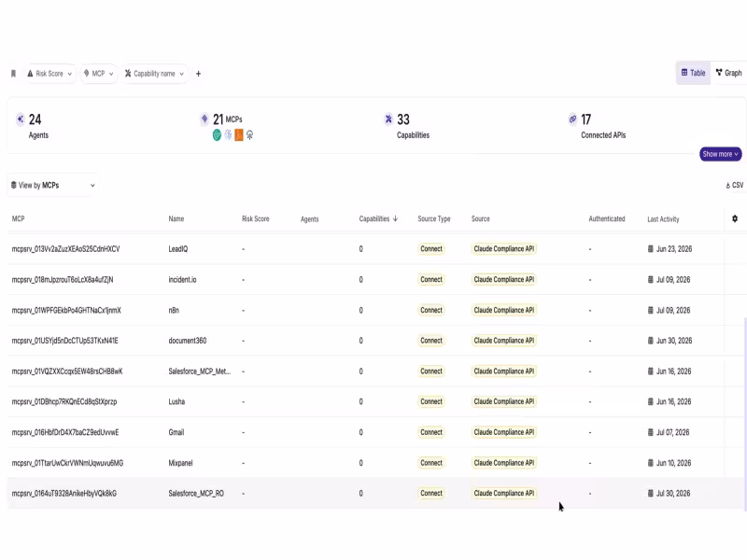Click calendar icon for Jun 10, 2026

tap(650, 463)
